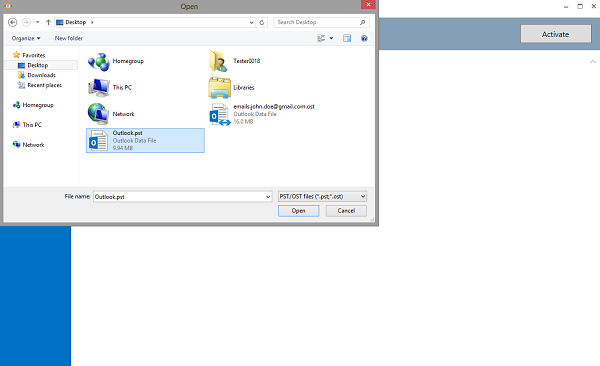Click the Activate button in main window
600x366 pixels.
[x=556, y=34]
